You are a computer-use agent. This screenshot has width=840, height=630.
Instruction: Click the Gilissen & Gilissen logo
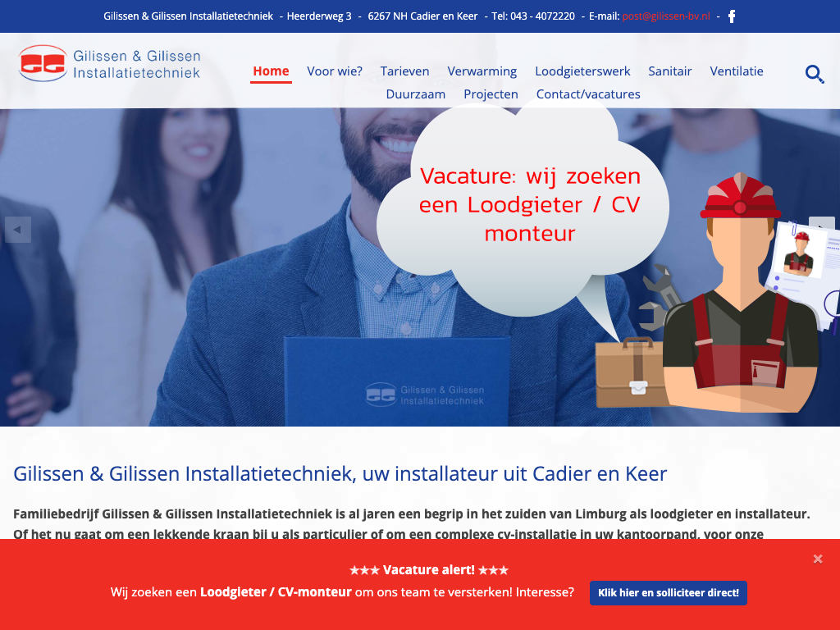click(x=109, y=64)
